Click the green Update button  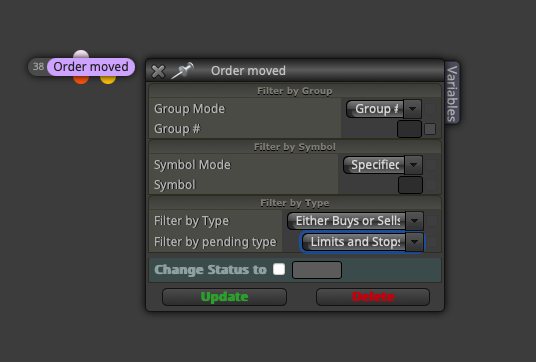[224, 297]
